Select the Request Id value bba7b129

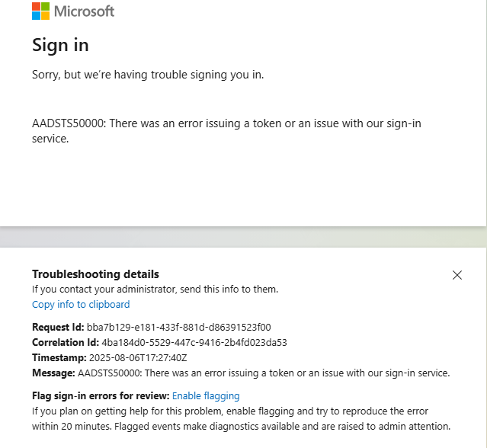[178, 327]
